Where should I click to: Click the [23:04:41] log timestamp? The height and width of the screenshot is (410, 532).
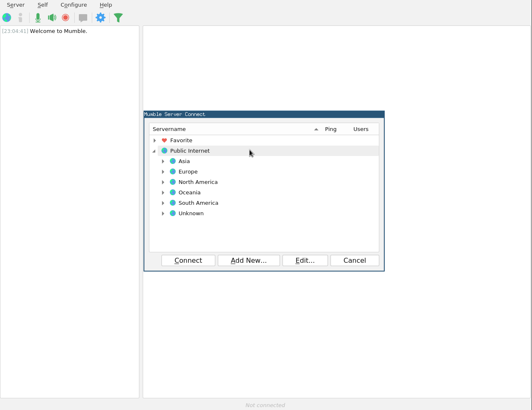tap(15, 31)
